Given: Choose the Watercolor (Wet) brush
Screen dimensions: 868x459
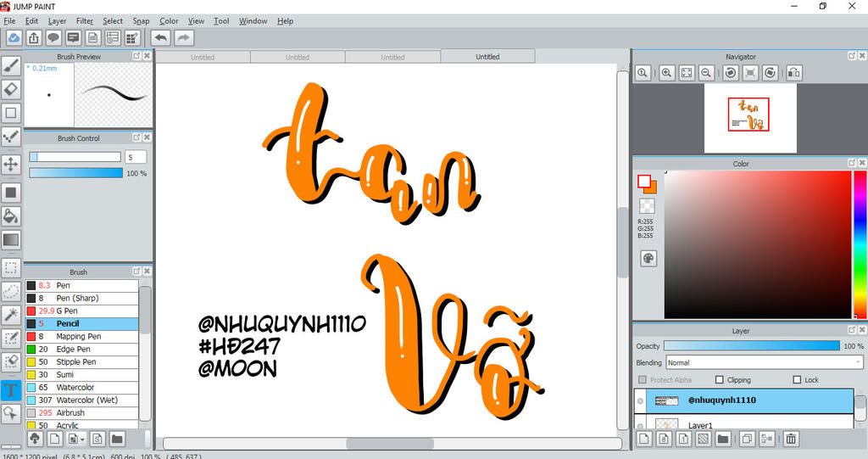Looking at the screenshot, I should coord(82,400).
